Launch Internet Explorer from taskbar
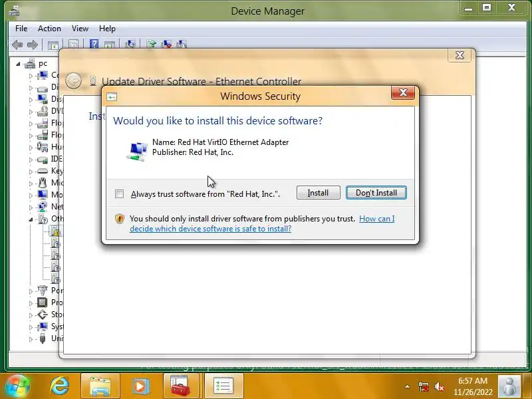The height and width of the screenshot is (399, 532). click(60, 386)
